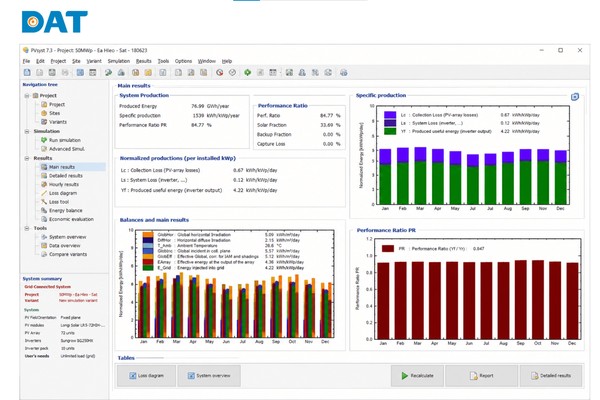Click the Run simulation green icon in tree
Screen dimensions: 600x400
tap(44, 140)
